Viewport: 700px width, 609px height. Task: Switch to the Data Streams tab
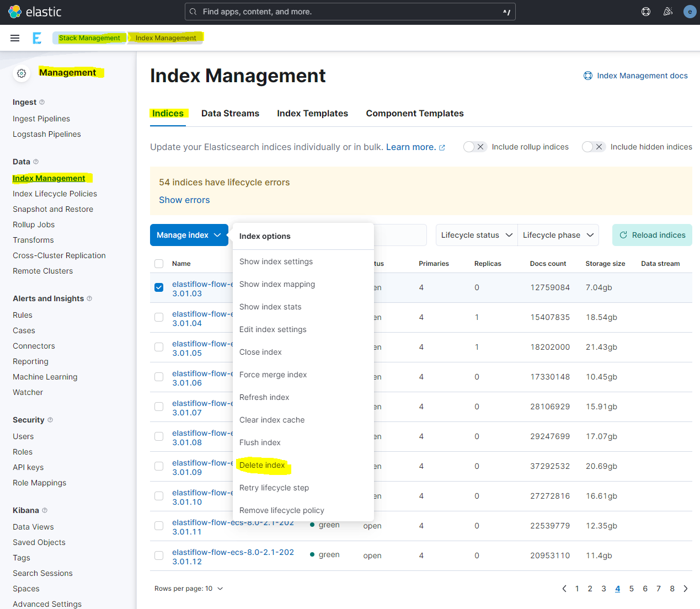(230, 113)
